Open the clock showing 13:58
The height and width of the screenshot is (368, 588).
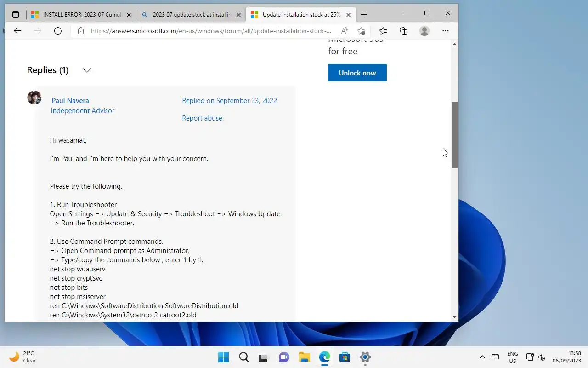(x=566, y=357)
